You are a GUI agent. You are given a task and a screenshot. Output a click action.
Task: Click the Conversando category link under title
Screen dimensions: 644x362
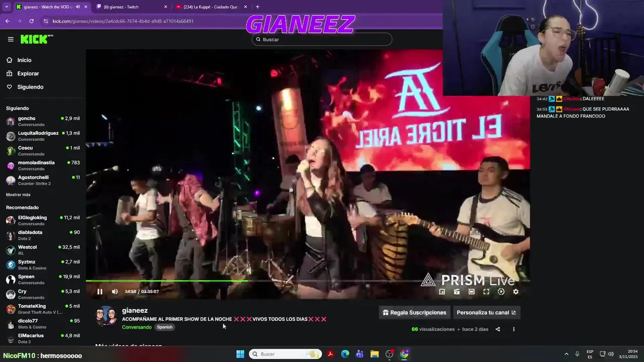pyautogui.click(x=136, y=327)
